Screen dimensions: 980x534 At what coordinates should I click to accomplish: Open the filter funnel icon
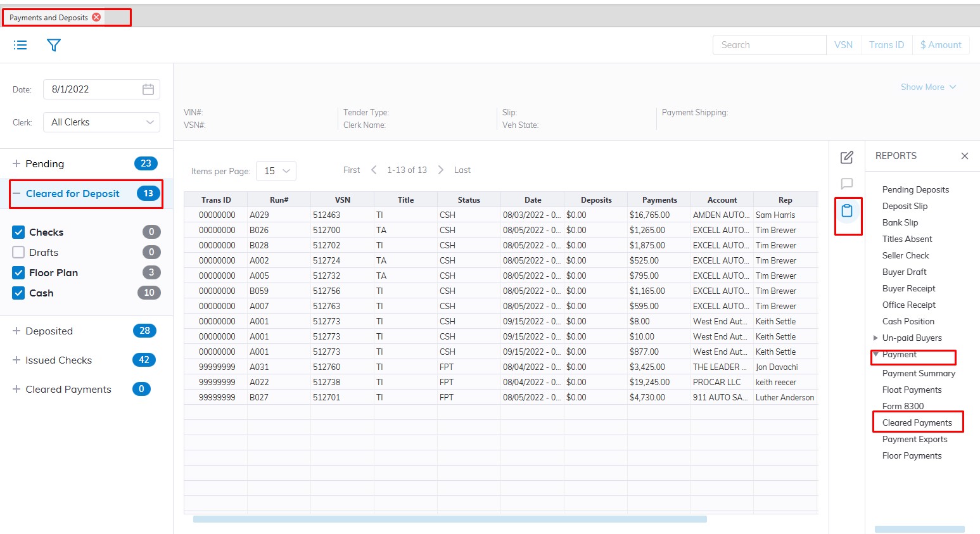tap(54, 45)
